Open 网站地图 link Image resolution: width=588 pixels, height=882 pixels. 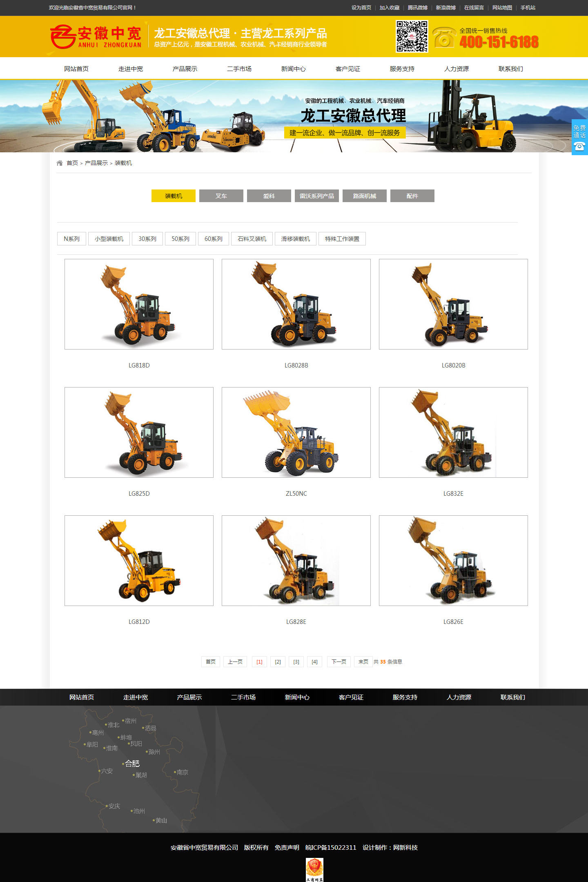(x=502, y=8)
